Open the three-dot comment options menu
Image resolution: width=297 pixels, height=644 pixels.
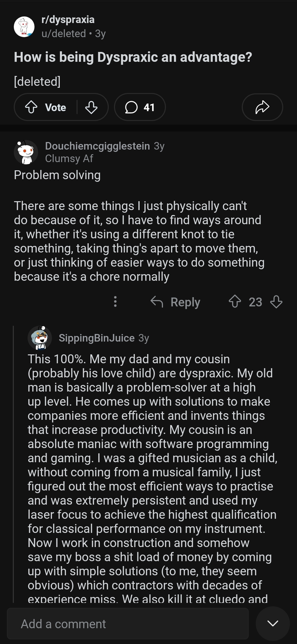click(x=115, y=302)
